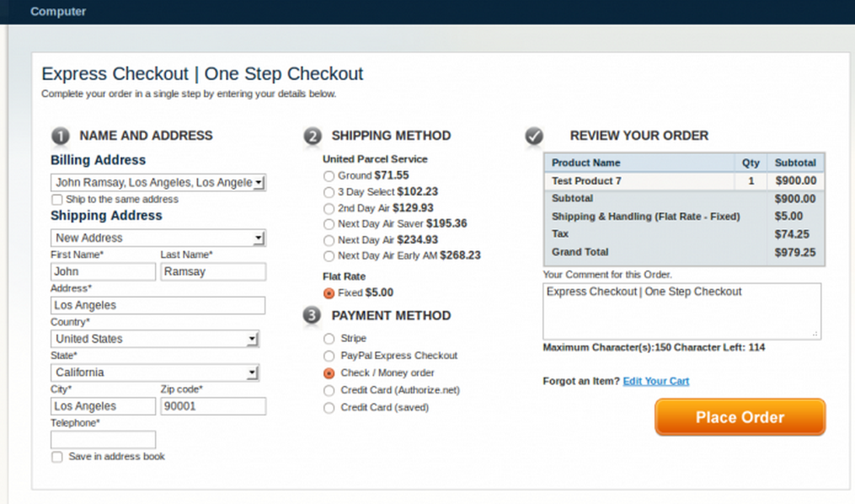Select Stripe as payment method
The height and width of the screenshot is (504, 855).
coord(329,339)
